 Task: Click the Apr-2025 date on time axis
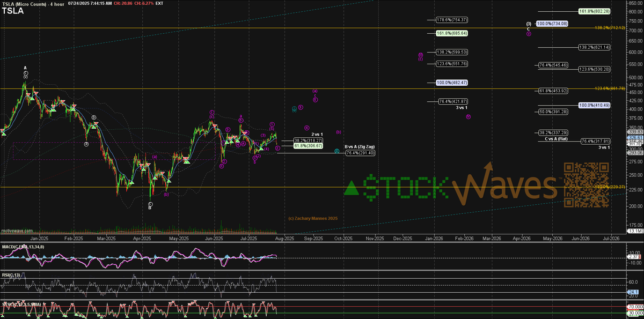(142, 238)
